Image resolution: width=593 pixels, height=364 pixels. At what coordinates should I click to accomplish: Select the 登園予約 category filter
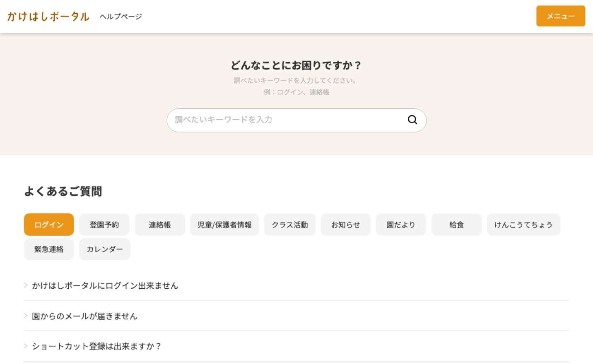104,224
